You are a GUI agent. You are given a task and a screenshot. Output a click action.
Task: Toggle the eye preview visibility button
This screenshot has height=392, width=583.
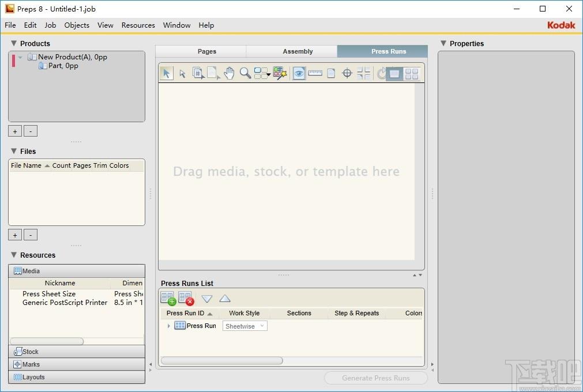[x=299, y=73]
